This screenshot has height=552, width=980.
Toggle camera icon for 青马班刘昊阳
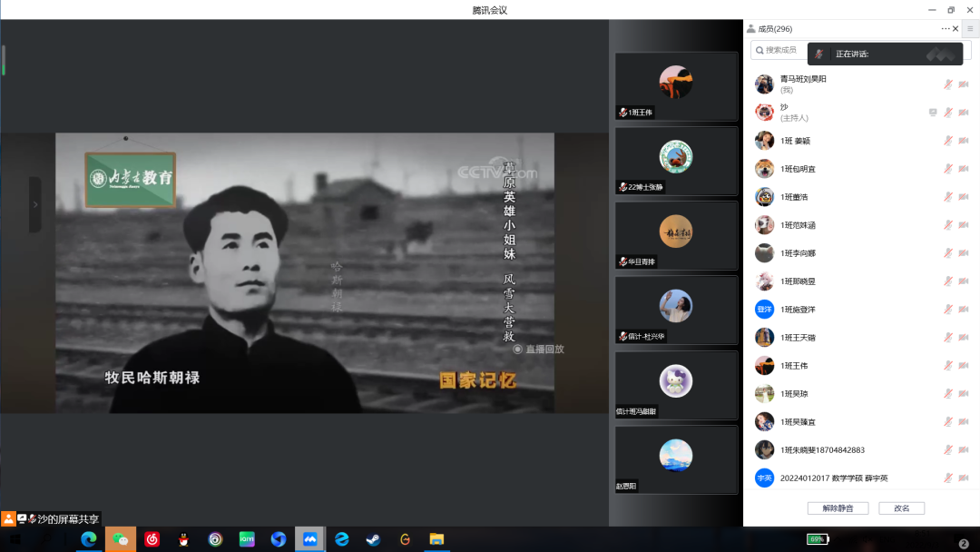pos(964,84)
